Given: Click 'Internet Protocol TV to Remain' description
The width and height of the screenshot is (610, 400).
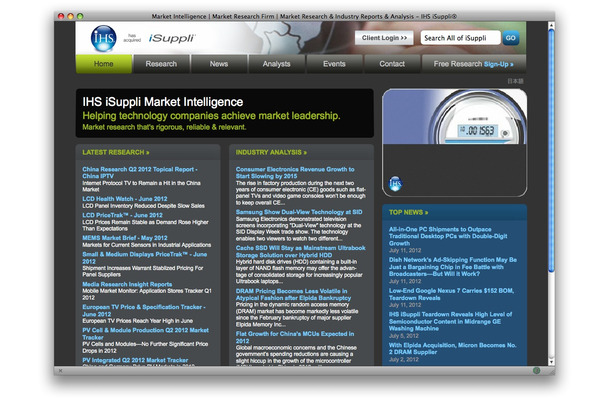Looking at the screenshot, I should point(141,186).
